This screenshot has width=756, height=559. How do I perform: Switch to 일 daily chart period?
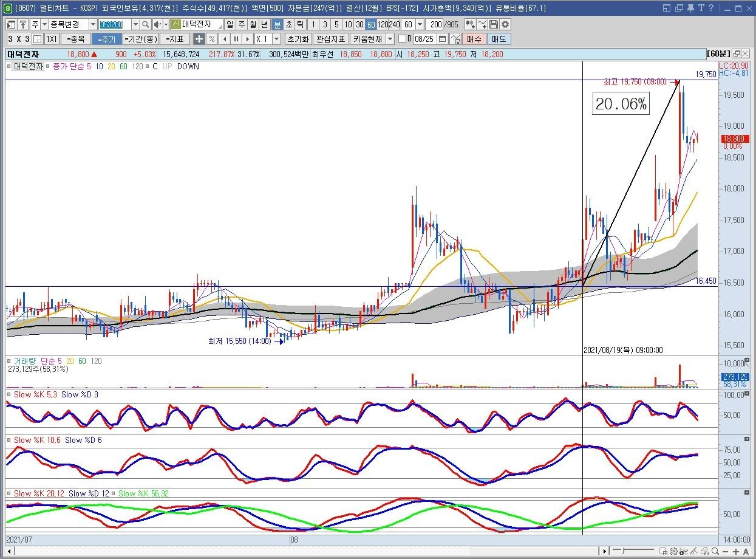230,24
